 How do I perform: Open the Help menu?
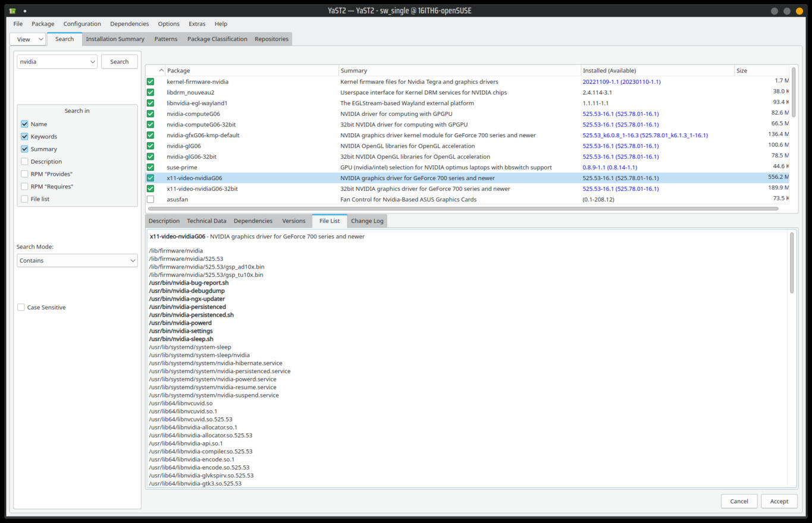pyautogui.click(x=221, y=24)
